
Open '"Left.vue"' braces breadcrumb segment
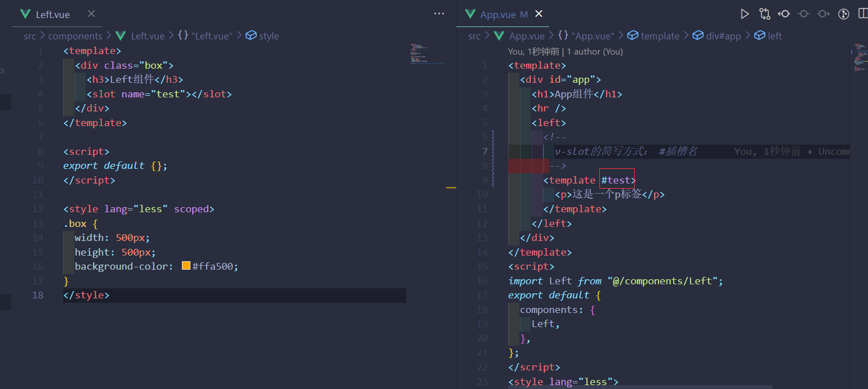[x=212, y=36]
